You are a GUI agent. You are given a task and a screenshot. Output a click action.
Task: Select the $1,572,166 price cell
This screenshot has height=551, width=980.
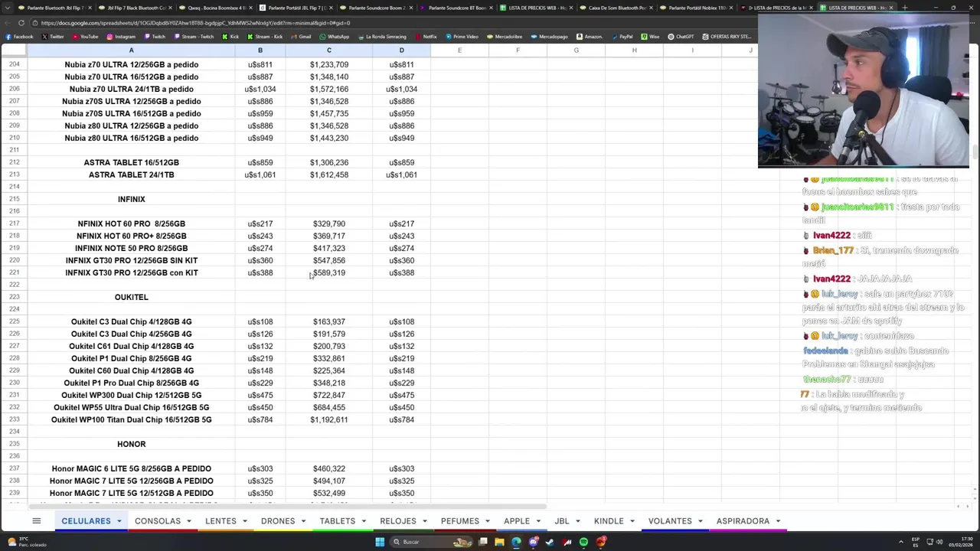(x=329, y=89)
